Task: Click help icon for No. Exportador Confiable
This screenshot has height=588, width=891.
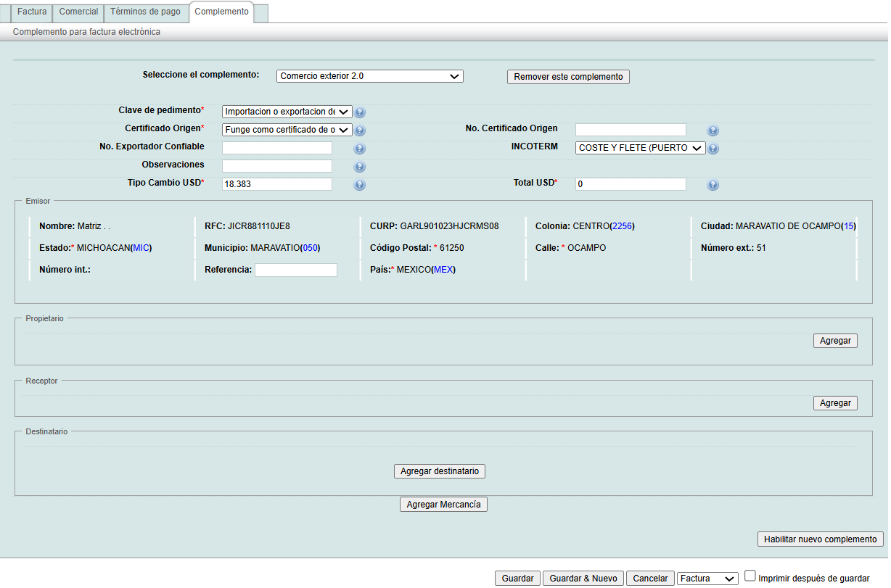Action: [360, 149]
